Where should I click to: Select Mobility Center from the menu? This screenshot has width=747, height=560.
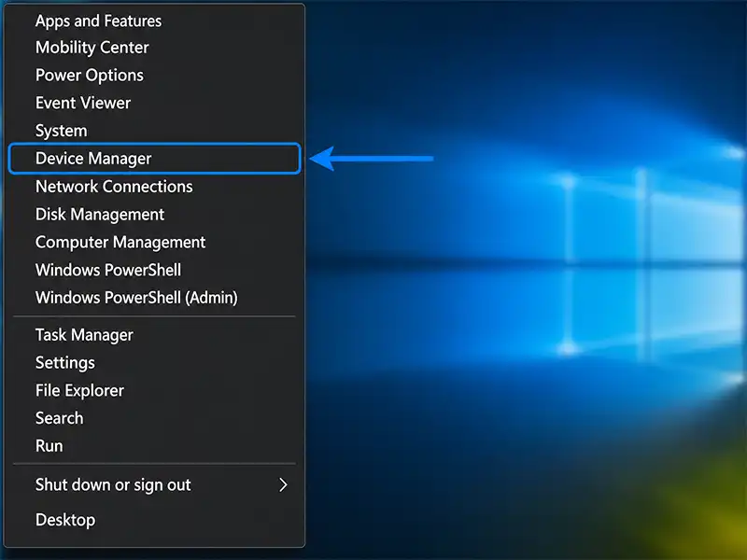click(154, 48)
